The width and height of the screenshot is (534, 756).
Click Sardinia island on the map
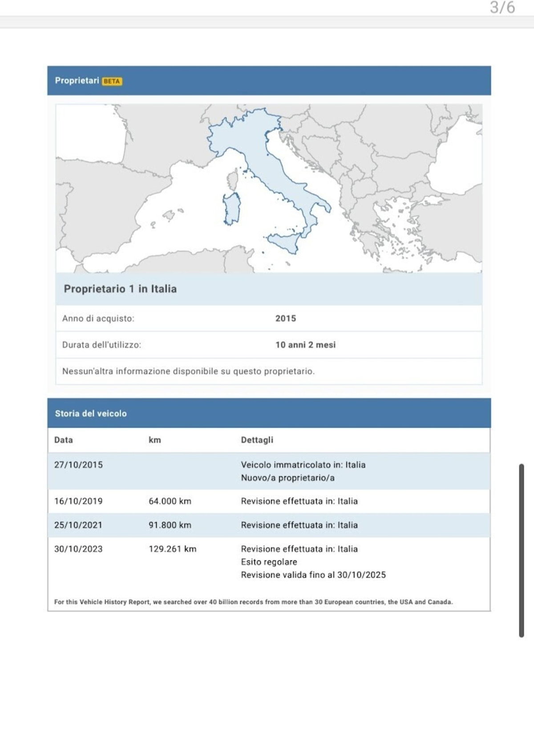tap(232, 208)
